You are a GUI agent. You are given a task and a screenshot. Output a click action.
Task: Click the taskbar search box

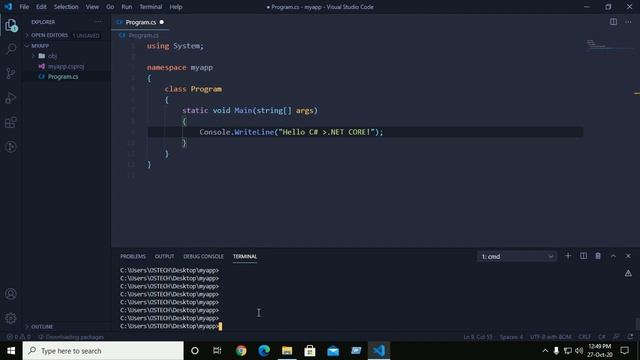pos(103,351)
